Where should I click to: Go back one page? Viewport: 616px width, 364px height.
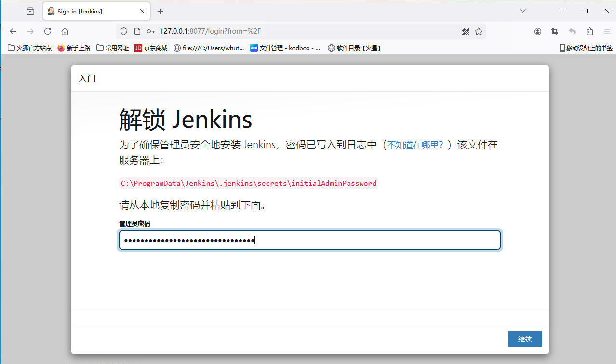tap(13, 31)
